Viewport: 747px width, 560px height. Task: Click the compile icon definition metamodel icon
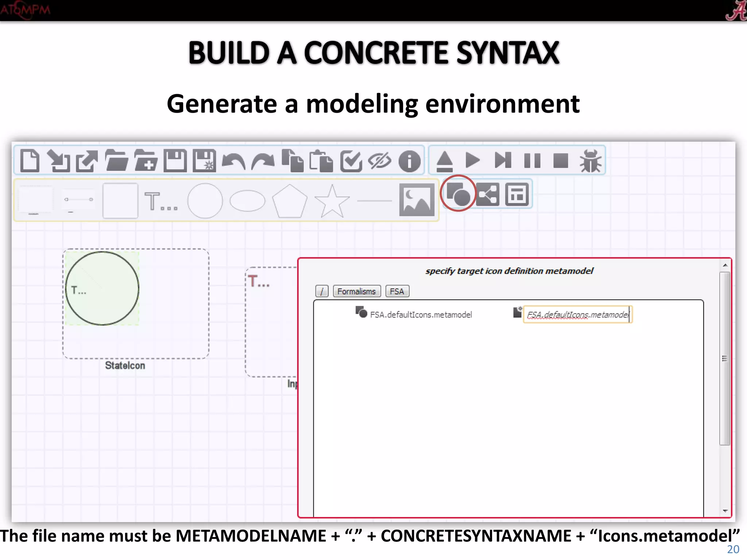click(458, 194)
